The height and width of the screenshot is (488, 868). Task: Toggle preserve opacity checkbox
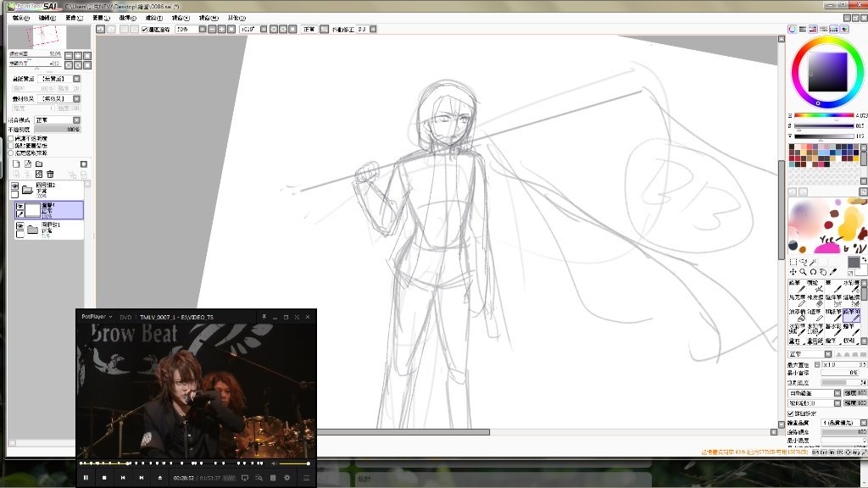tap(10, 138)
